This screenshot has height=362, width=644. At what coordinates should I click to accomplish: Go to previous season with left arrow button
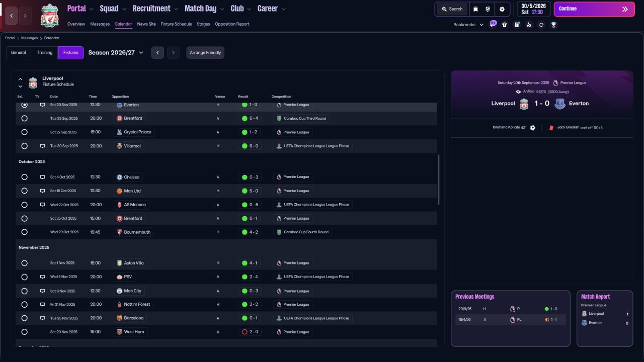point(157,53)
